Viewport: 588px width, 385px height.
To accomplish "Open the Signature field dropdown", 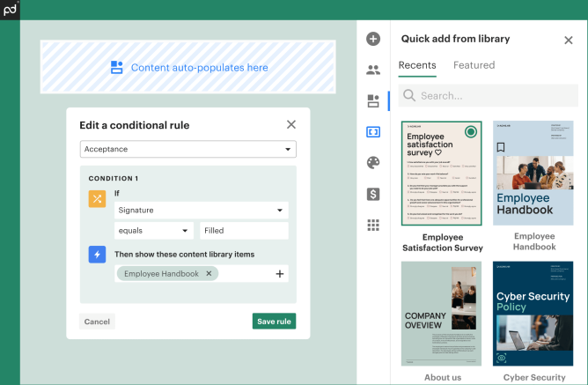I will [x=202, y=211].
